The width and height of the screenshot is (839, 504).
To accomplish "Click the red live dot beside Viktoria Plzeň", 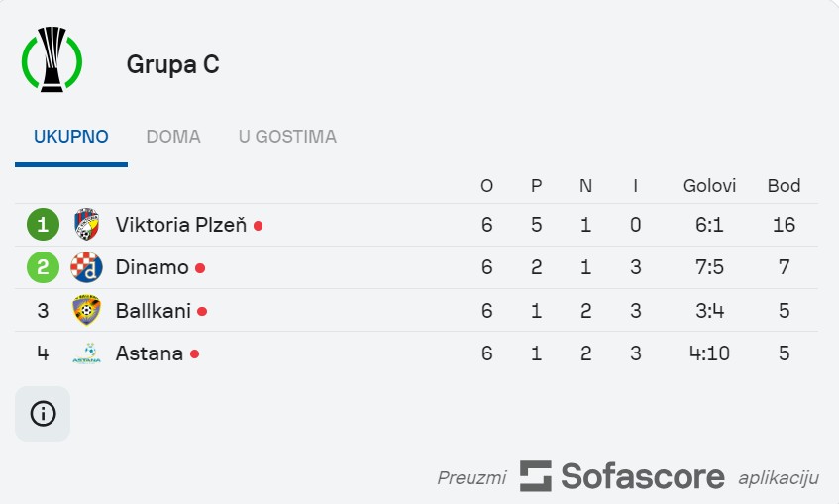I will coord(258,226).
